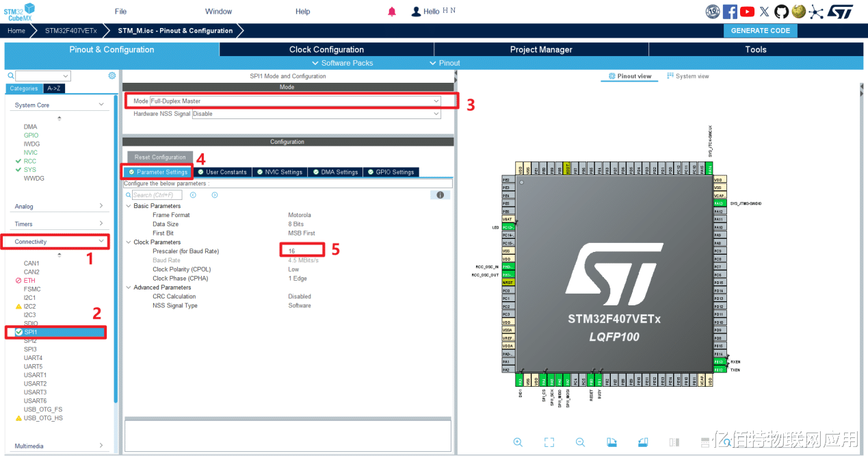Click the user account icon
Viewport: 868px width, 460px height.
(415, 12)
